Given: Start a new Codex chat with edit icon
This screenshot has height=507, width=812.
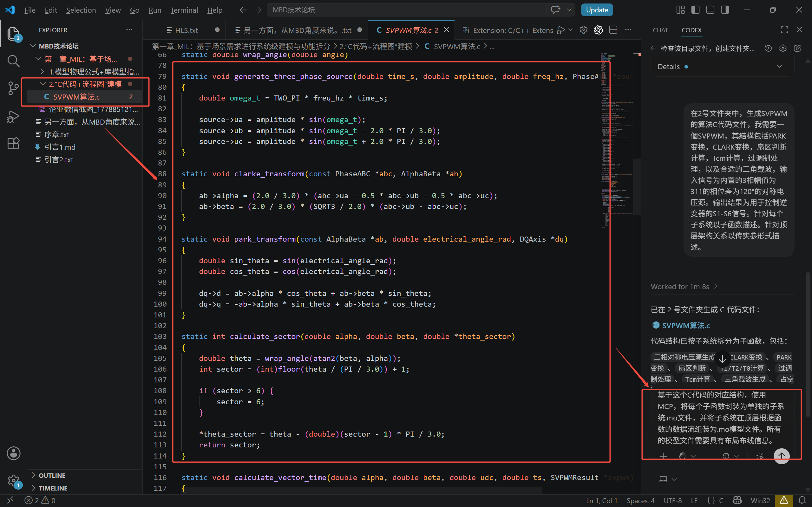Looking at the screenshot, I should pos(797,49).
